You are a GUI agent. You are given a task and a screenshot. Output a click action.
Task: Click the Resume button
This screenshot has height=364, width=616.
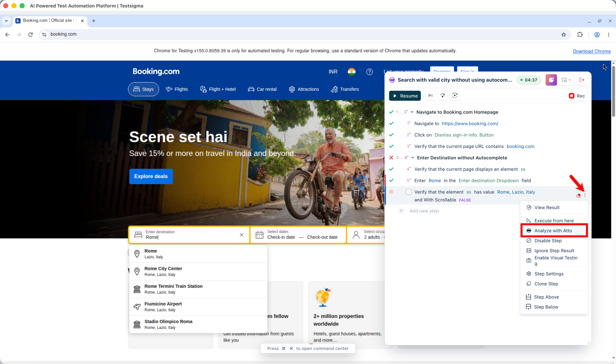[x=405, y=96]
